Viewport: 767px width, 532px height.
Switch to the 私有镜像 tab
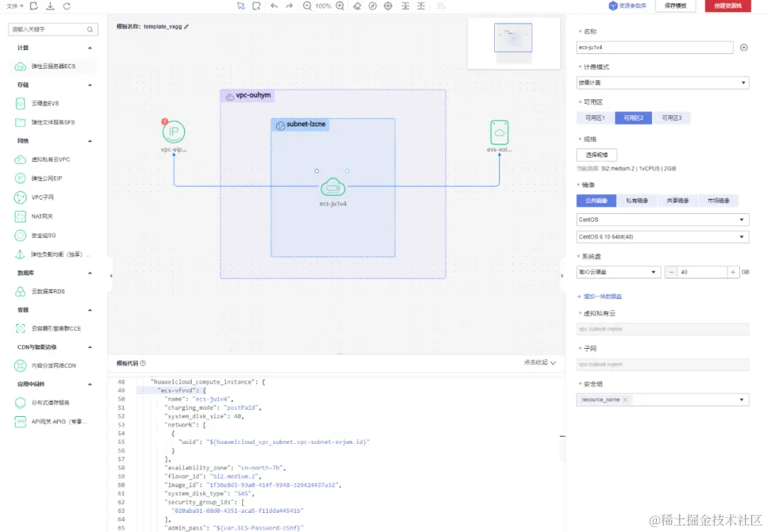point(637,201)
